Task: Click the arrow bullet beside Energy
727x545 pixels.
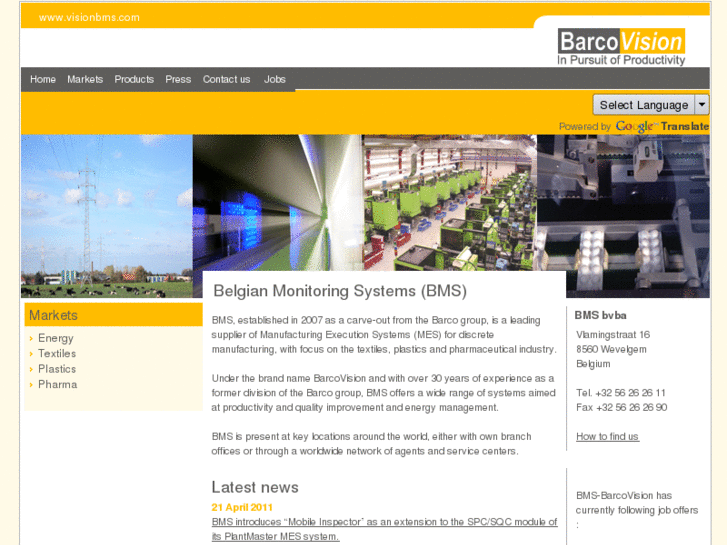Action: 31,339
